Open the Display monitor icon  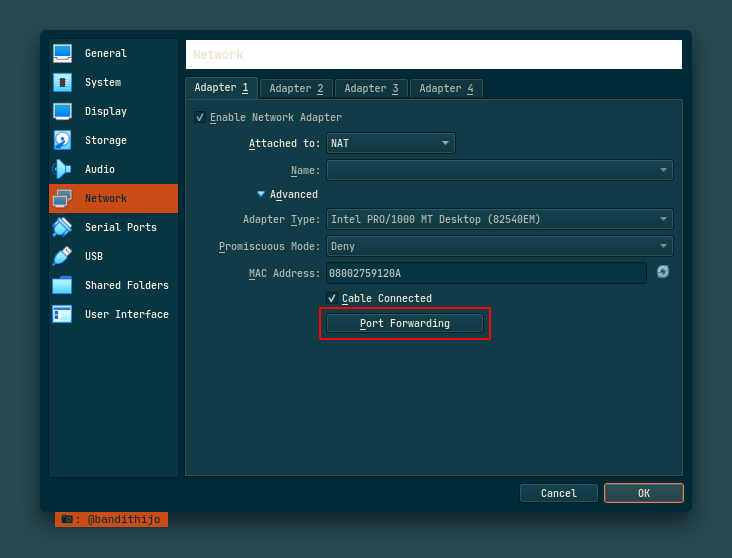click(x=62, y=111)
